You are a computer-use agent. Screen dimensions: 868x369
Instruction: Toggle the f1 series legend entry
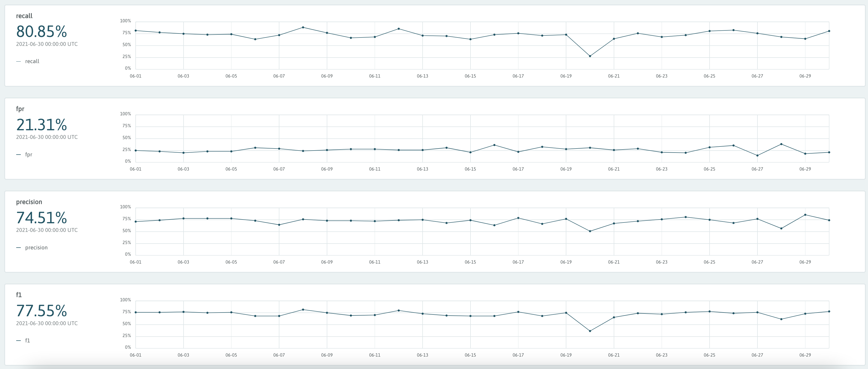(27, 340)
